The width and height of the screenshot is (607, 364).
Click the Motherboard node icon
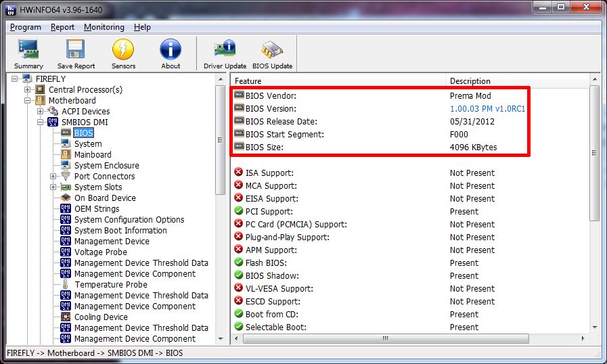tap(40, 100)
